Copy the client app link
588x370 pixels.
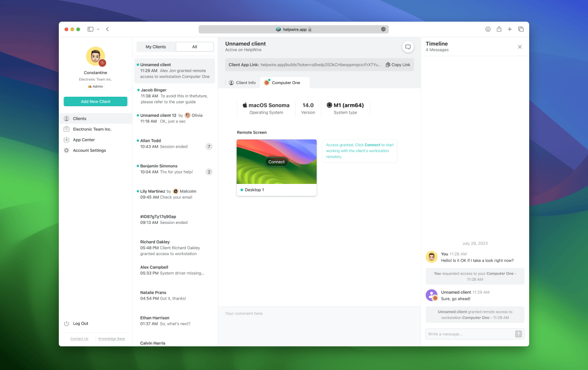coord(398,65)
